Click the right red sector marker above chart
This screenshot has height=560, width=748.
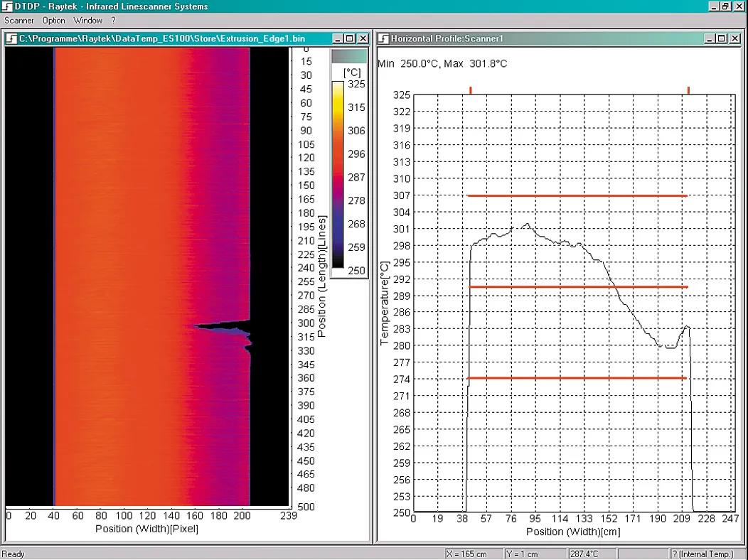tap(688, 90)
